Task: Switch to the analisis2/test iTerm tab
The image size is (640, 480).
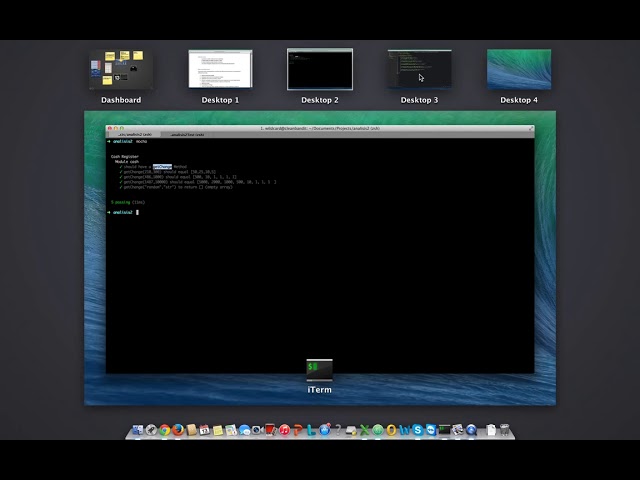Action: tap(187, 134)
